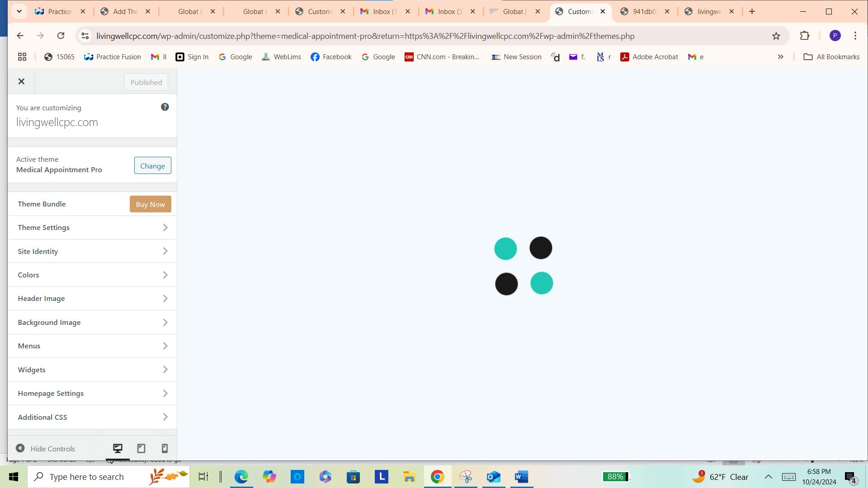Switch to the livingwe browser tab

[x=708, y=12]
